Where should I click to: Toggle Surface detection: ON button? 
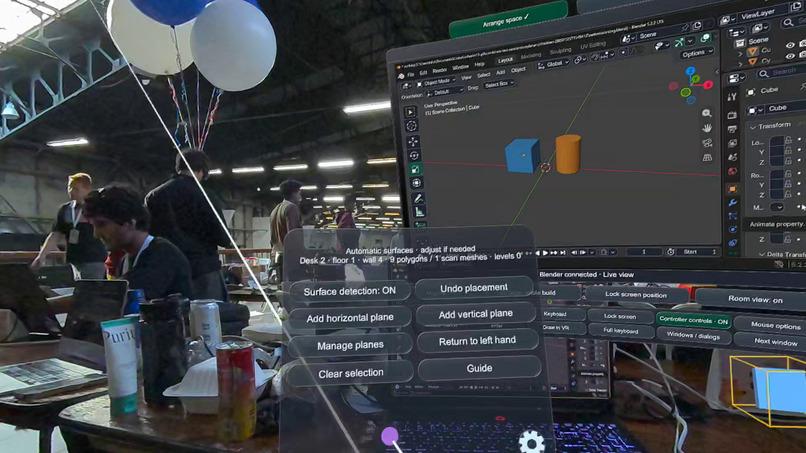(350, 291)
